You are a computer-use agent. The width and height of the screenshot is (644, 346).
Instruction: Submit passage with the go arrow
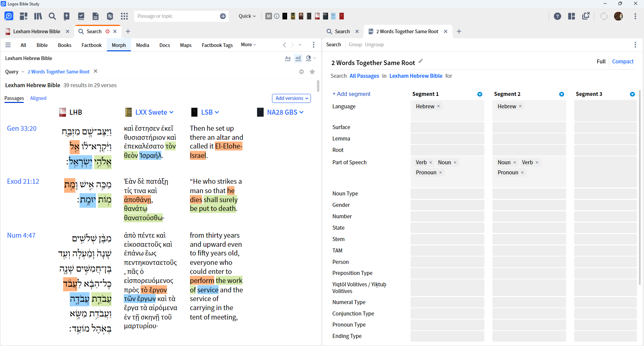[x=223, y=16]
